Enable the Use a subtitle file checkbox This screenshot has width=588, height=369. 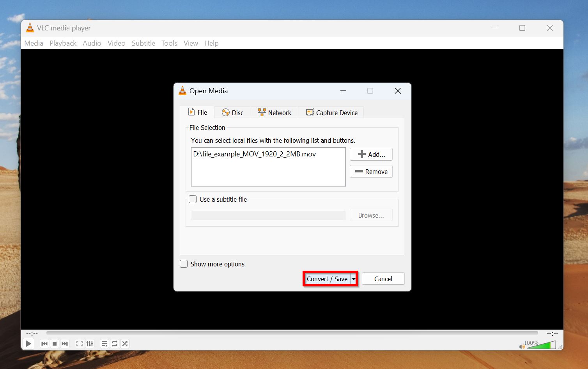coord(193,199)
